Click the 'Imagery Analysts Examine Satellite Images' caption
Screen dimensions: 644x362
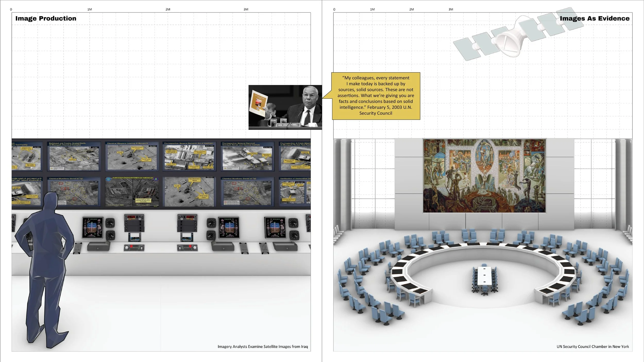point(263,347)
